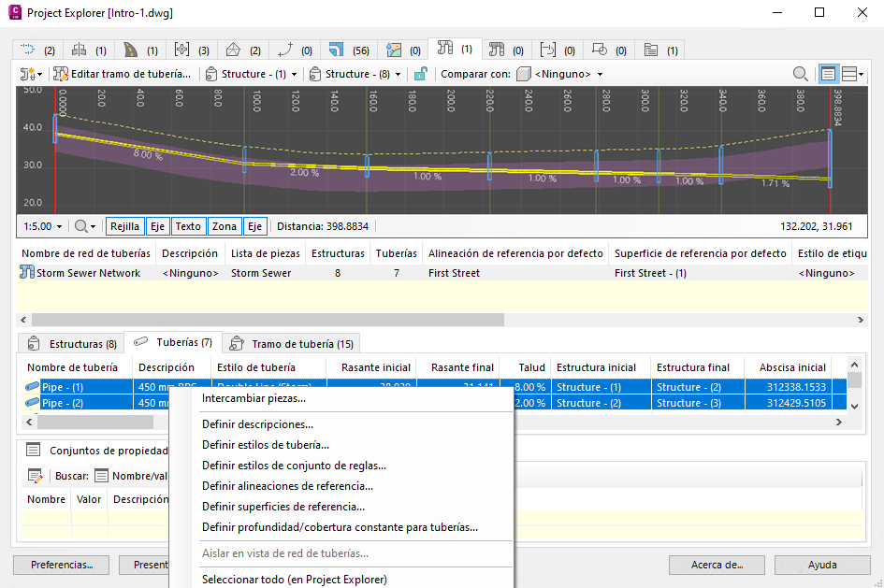Toggle the Rejilla grid display button
The image size is (884, 588).
124,226
